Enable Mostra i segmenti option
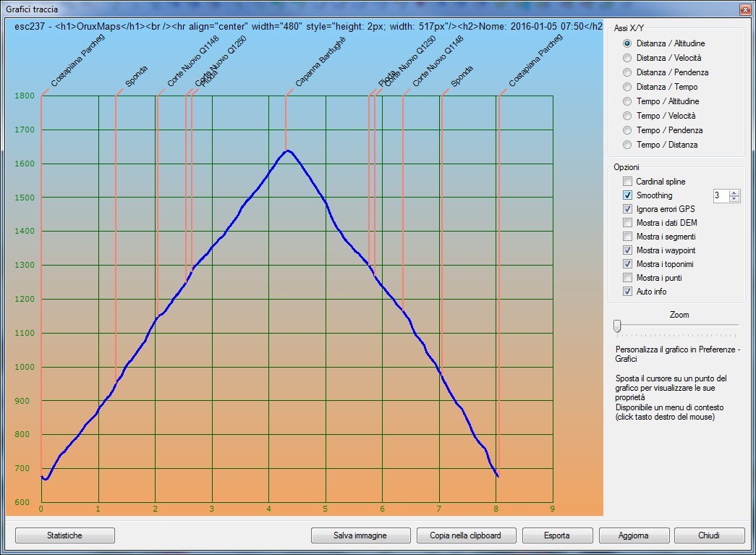Image resolution: width=756 pixels, height=555 pixels. [x=627, y=237]
